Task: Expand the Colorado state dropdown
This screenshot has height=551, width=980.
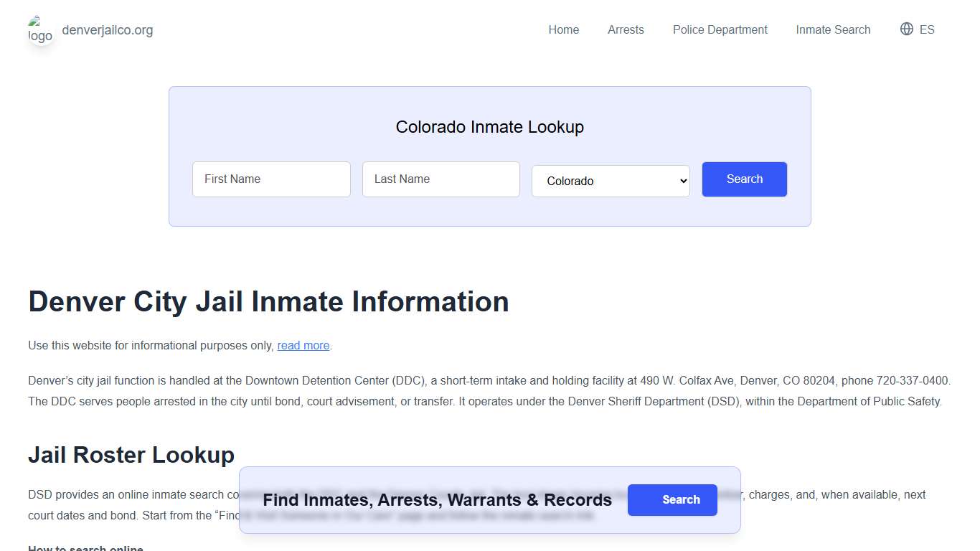Action: pyautogui.click(x=611, y=181)
